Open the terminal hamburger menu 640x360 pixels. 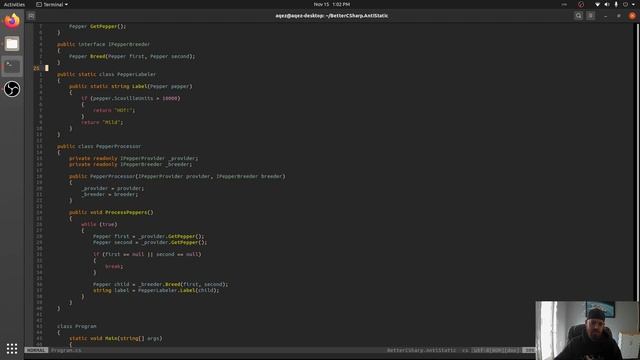coord(591,16)
